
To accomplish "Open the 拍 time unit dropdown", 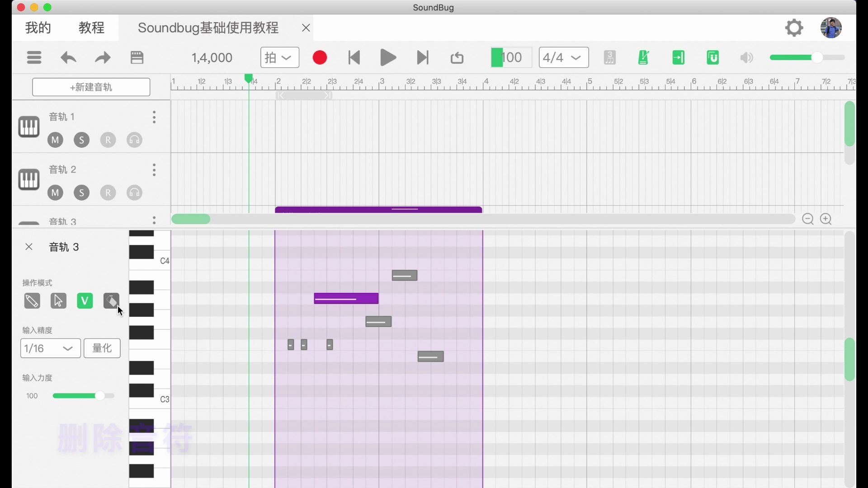I will tap(279, 57).
